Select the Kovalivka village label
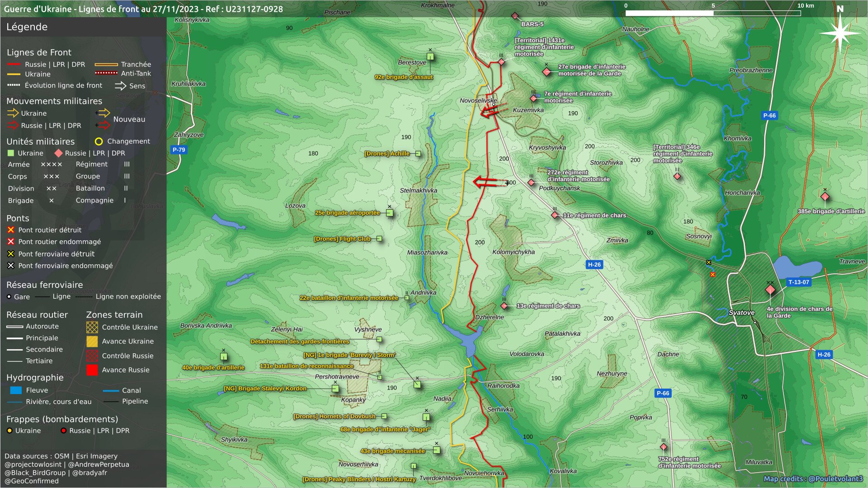The image size is (868, 488). tap(563, 471)
